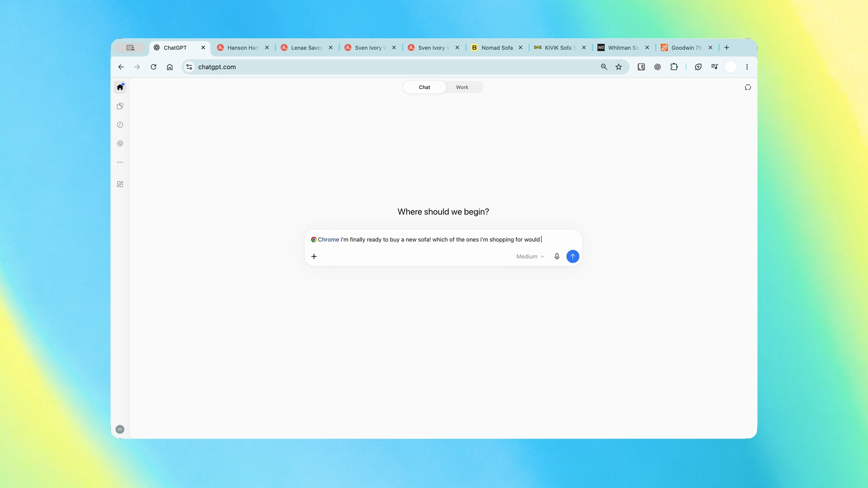Switch to the Work mode toggle
Viewport: 868px width, 488px height.
[462, 87]
